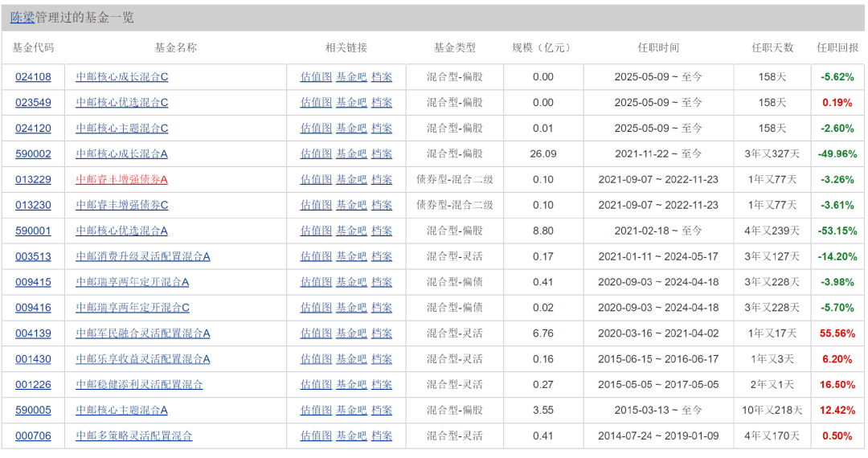868x458 pixels.
Task: Click fund code 590005
Action: [33, 411]
